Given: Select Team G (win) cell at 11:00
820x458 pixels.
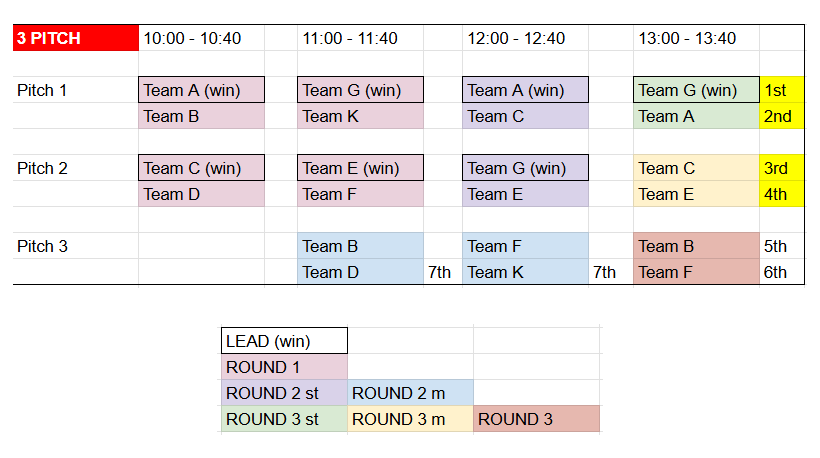Looking at the screenshot, I should 360,90.
